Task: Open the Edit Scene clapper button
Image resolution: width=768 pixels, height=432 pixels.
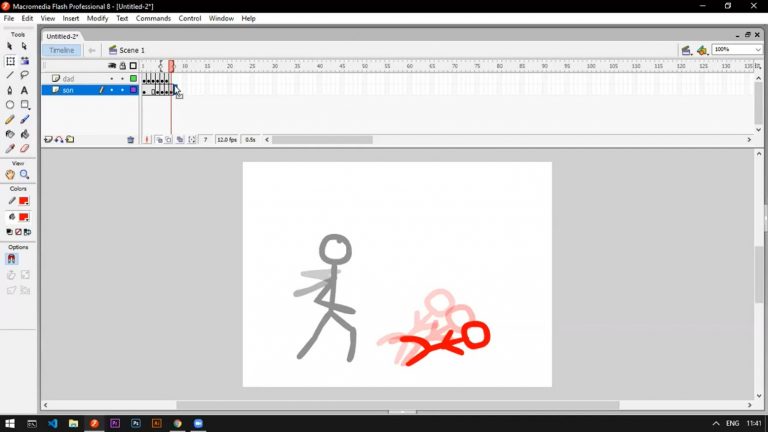Action: (686, 50)
